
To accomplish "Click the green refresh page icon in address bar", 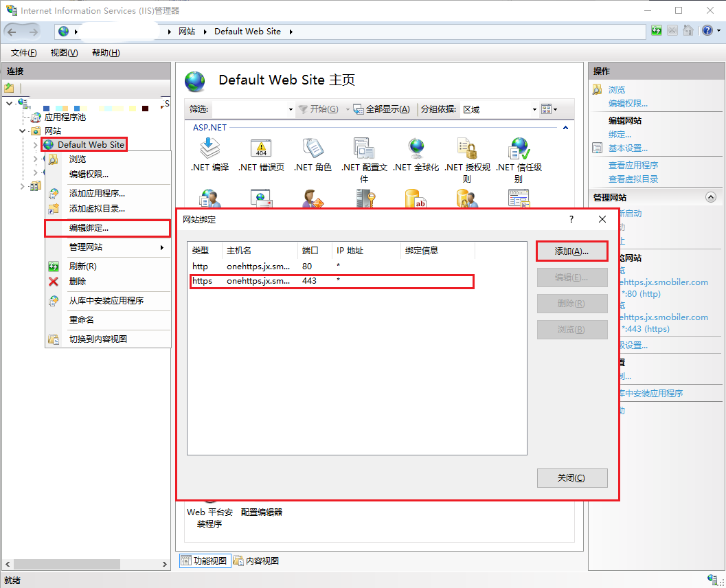I will tap(657, 31).
